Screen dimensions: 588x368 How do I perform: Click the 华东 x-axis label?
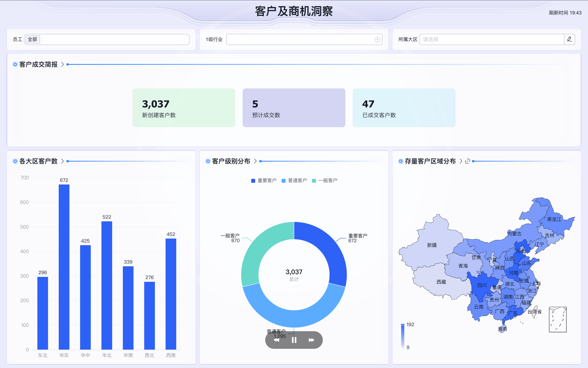[64, 355]
